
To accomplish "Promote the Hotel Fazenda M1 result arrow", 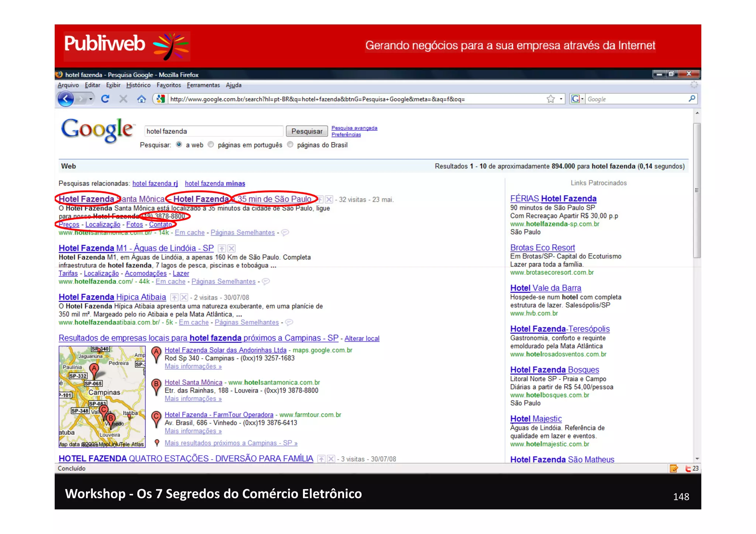I will (222, 248).
